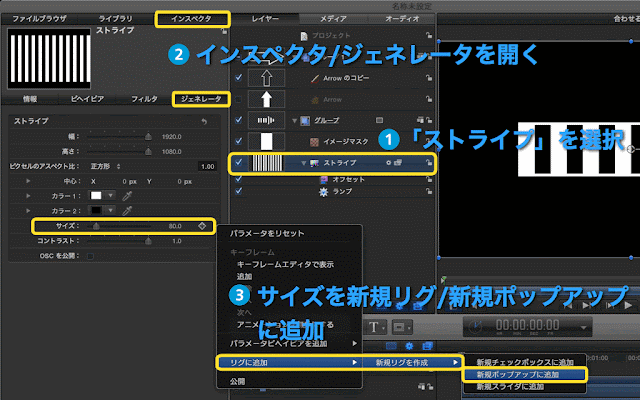
Task: Uncheck the イメージマスク layer checkbox
Action: [239, 141]
